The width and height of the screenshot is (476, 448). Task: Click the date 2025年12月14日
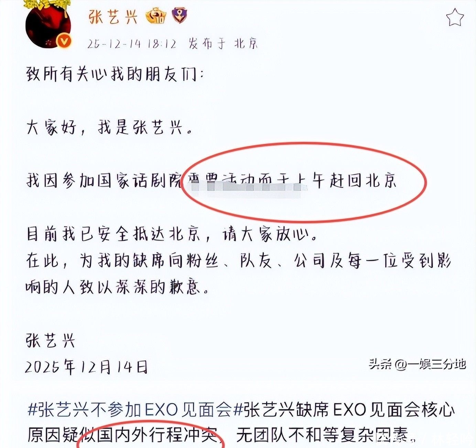(86, 367)
